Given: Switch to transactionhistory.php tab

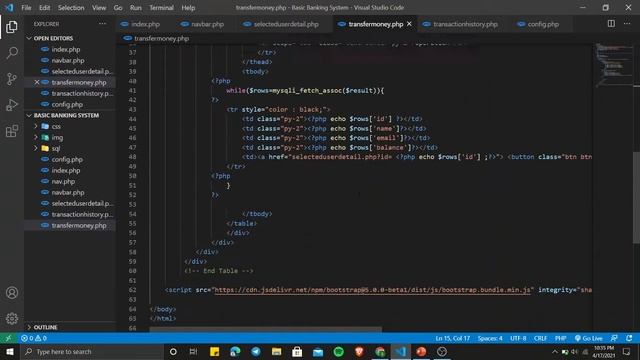Looking at the screenshot, I should tap(465, 24).
